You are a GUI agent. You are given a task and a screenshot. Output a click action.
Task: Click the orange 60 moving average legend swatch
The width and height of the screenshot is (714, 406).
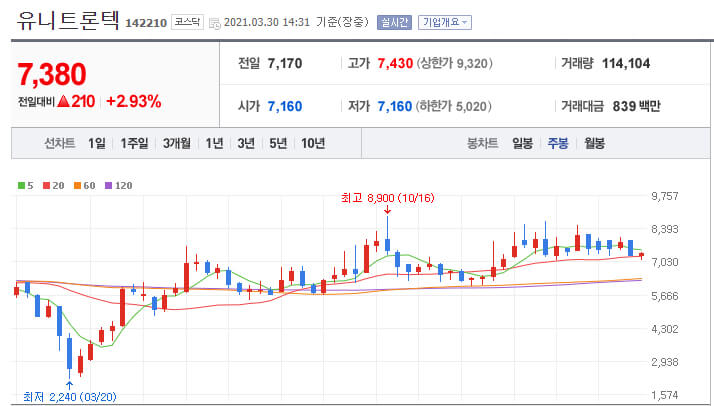pos(77,186)
